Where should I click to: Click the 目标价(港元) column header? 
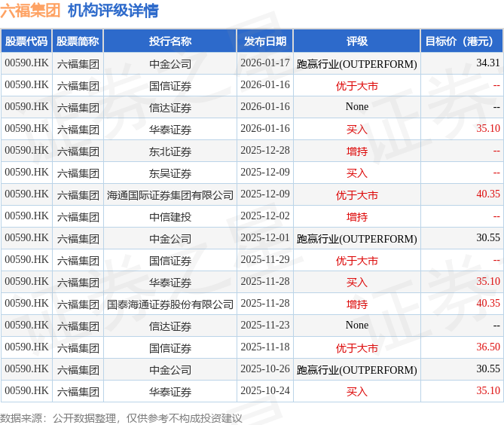tap(462, 41)
